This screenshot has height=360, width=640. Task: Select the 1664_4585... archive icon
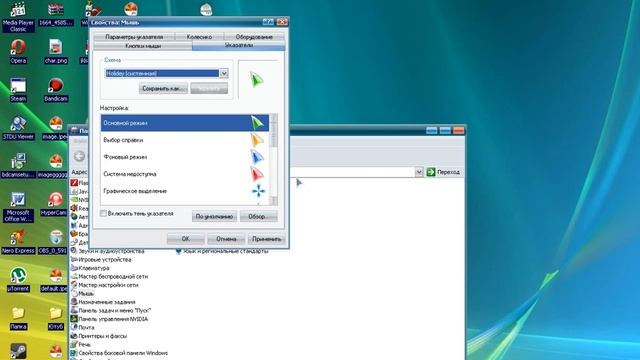[x=56, y=15]
